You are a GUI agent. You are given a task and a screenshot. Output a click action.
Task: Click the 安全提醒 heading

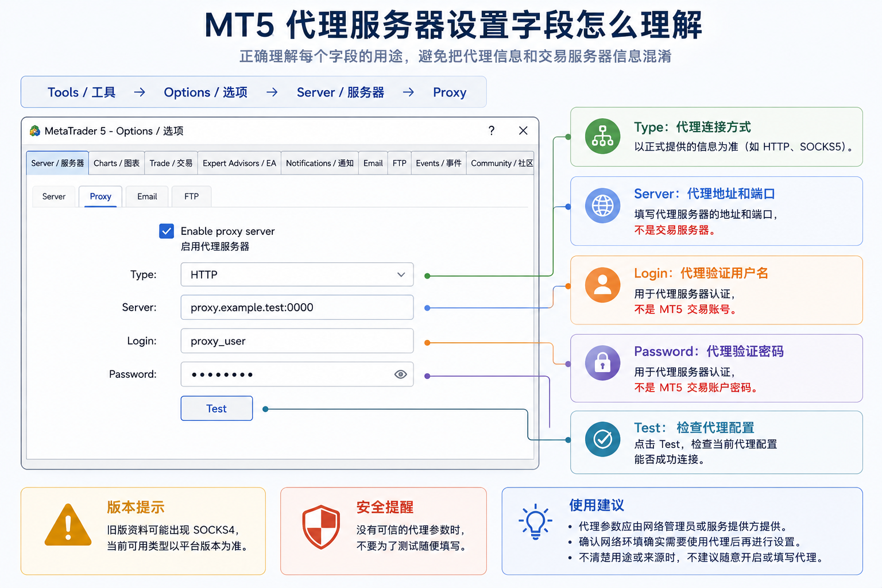385,507
